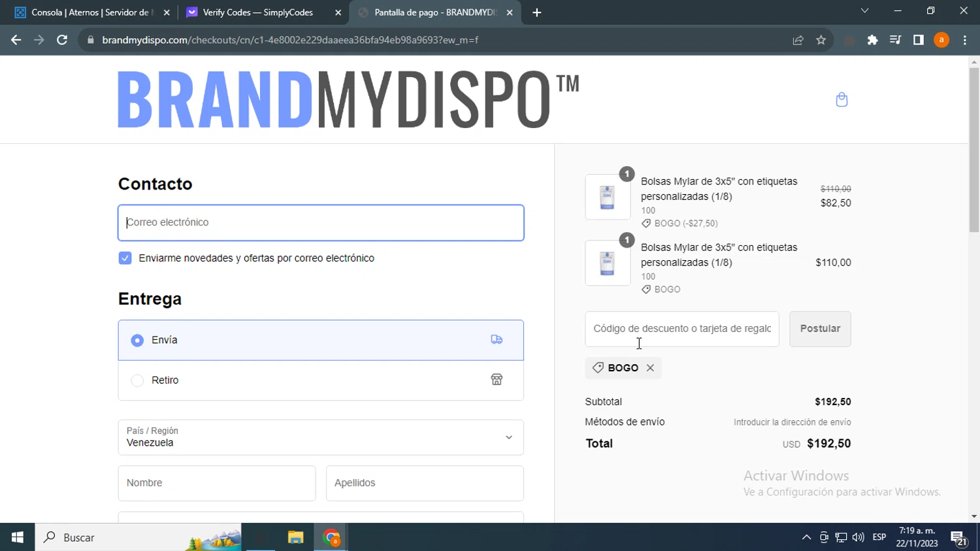Click the network icon in system tray
980x551 pixels.
[841, 537]
